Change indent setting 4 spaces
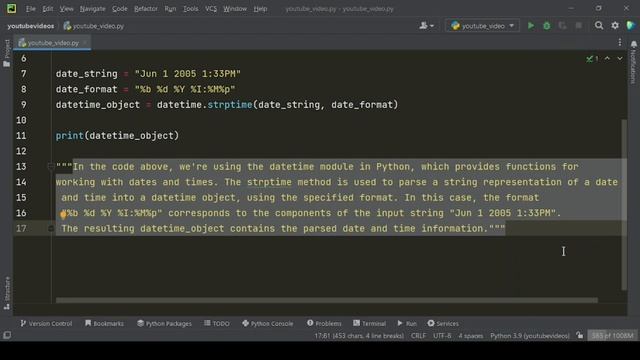This screenshot has width=640, height=360. tap(471, 336)
